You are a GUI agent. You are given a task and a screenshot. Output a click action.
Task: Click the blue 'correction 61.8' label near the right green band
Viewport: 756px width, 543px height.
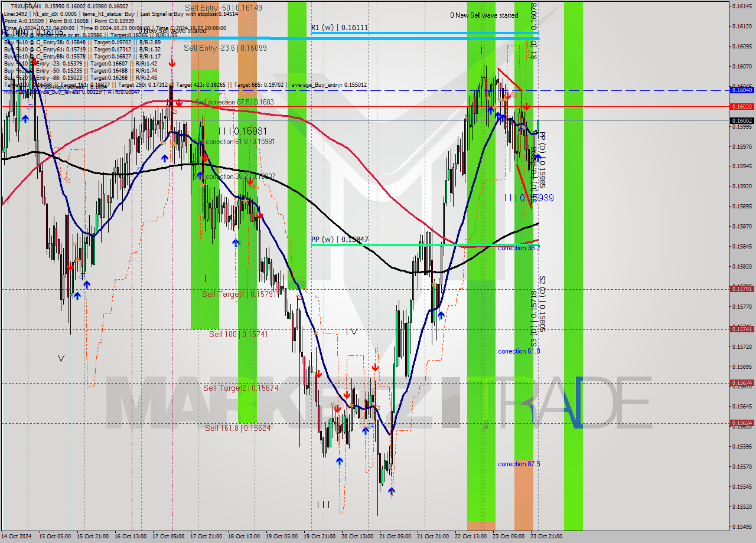click(x=519, y=351)
